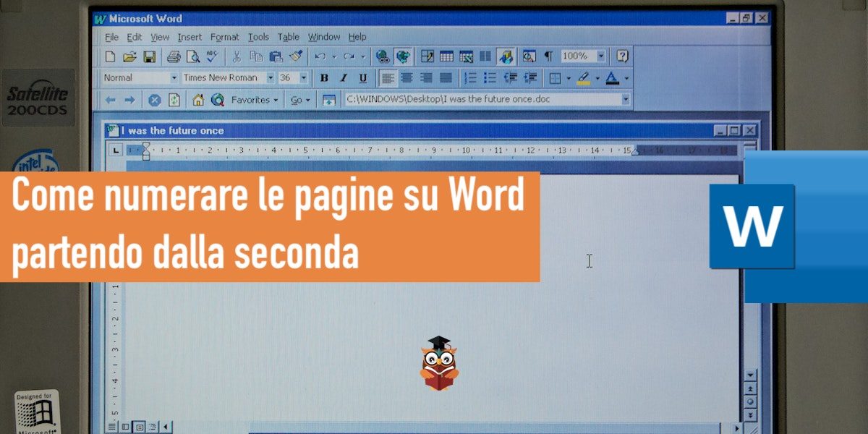This screenshot has width=868, height=434.
Task: Toggle Show/Hide paragraph marks
Action: click(x=548, y=56)
